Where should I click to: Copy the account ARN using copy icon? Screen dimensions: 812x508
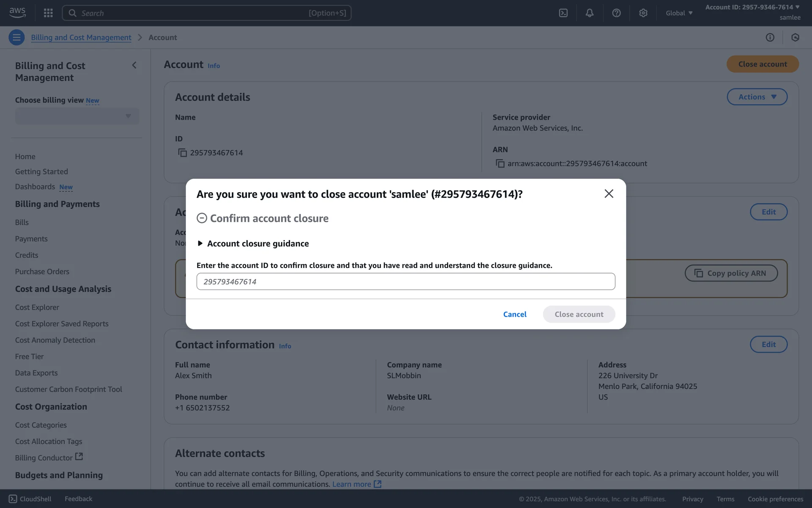[500, 163]
